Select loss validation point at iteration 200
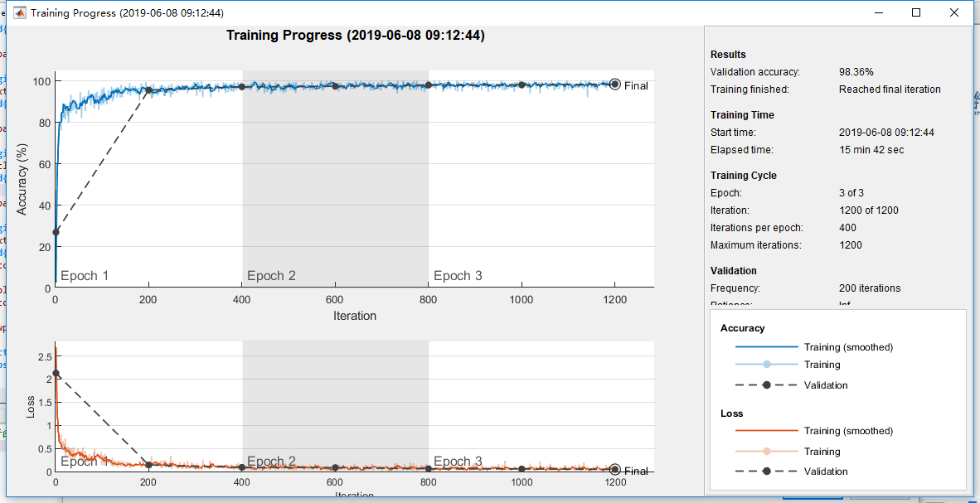This screenshot has width=980, height=503. click(148, 465)
